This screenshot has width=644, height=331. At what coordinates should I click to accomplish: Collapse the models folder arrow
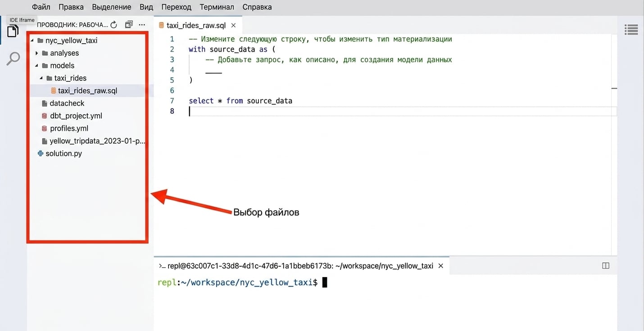coord(37,66)
